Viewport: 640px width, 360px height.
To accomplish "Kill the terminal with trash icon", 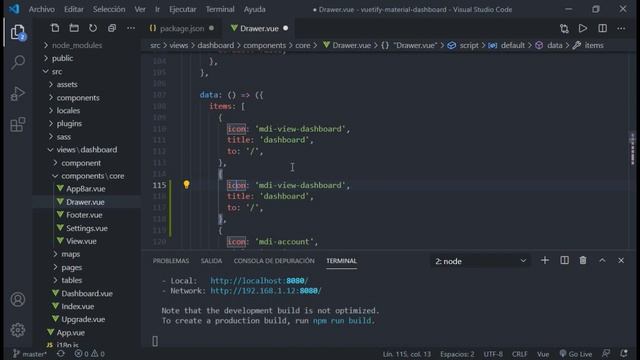I will pos(583,260).
